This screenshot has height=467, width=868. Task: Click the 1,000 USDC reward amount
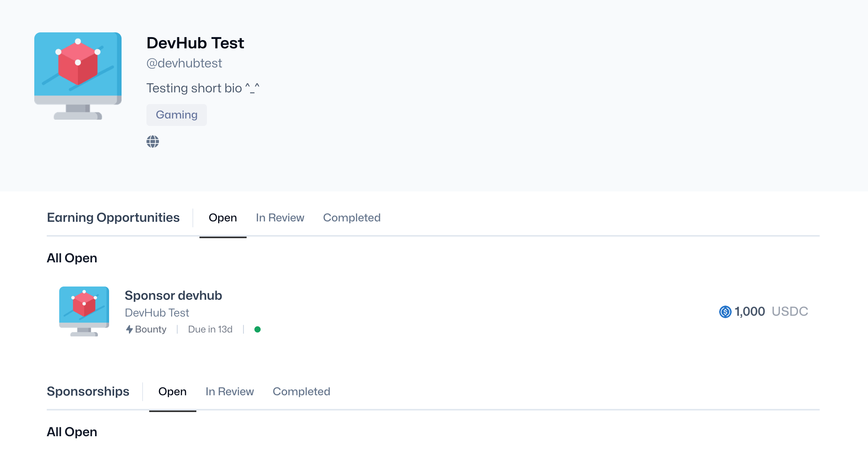764,311
